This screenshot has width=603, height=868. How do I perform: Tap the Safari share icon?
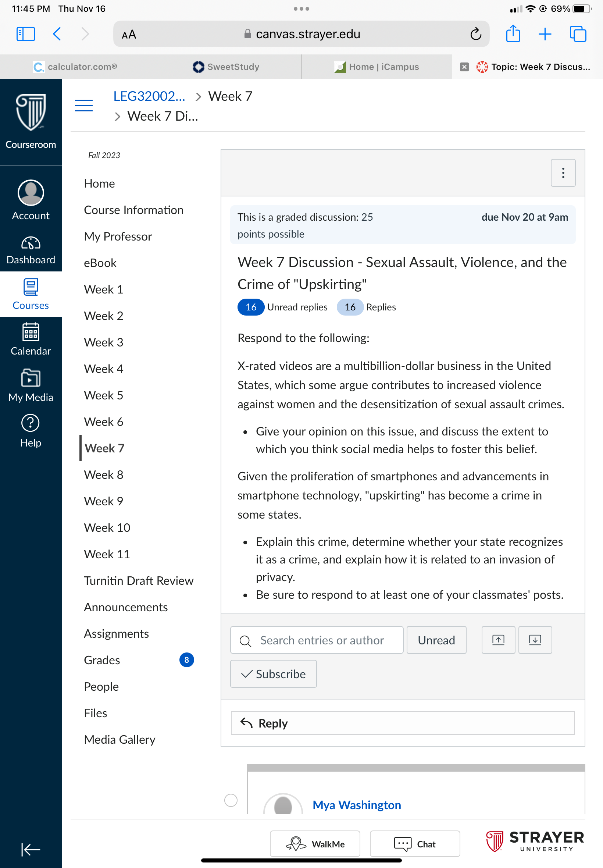tap(513, 33)
